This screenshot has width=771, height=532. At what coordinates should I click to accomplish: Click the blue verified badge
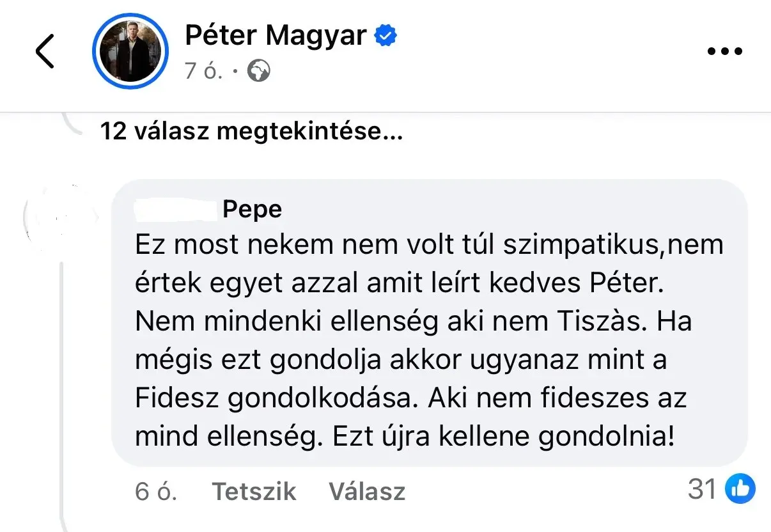pyautogui.click(x=385, y=36)
